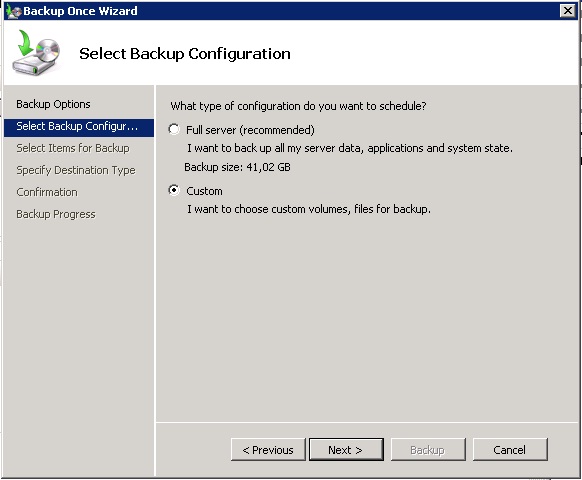Click the Custom option label

coord(204,191)
